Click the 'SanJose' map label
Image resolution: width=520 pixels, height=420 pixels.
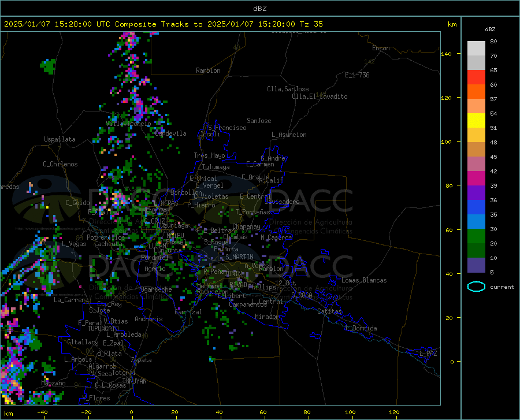[259, 121]
